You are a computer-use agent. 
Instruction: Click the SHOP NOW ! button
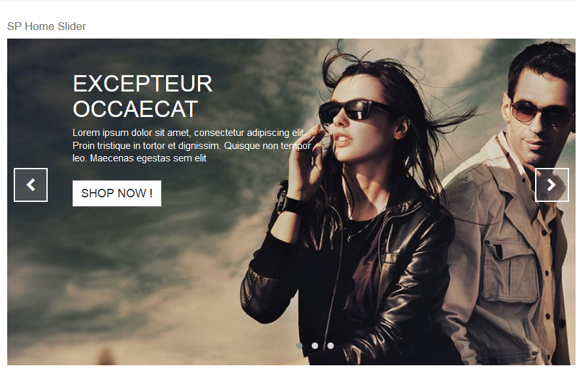(x=117, y=193)
